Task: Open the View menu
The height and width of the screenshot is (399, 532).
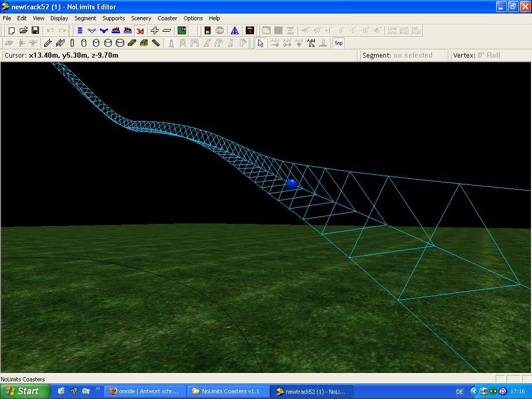Action: click(38, 18)
